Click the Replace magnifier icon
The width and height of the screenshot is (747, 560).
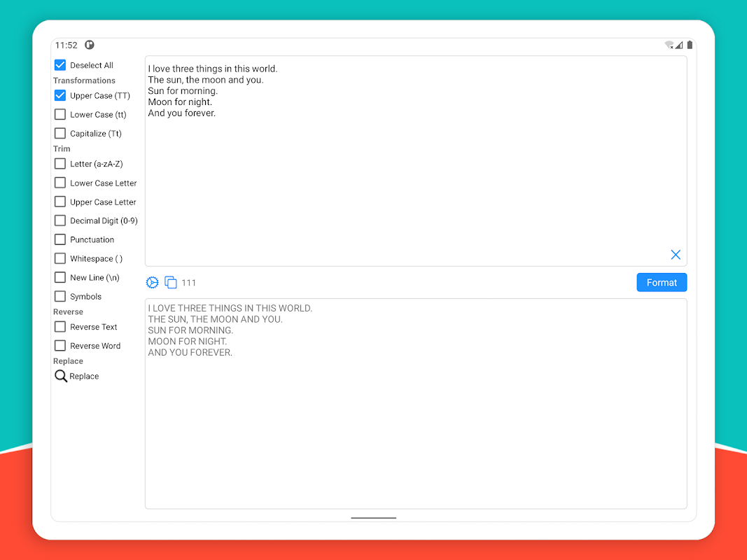pyautogui.click(x=60, y=376)
